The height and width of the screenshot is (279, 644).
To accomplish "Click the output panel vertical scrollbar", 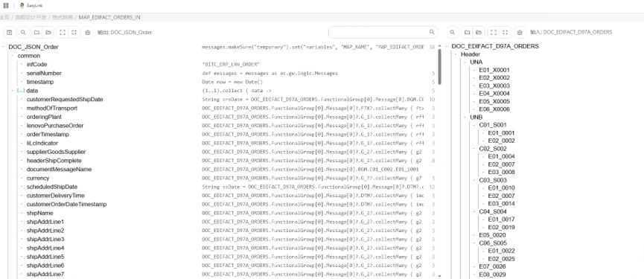I will coord(439,65).
